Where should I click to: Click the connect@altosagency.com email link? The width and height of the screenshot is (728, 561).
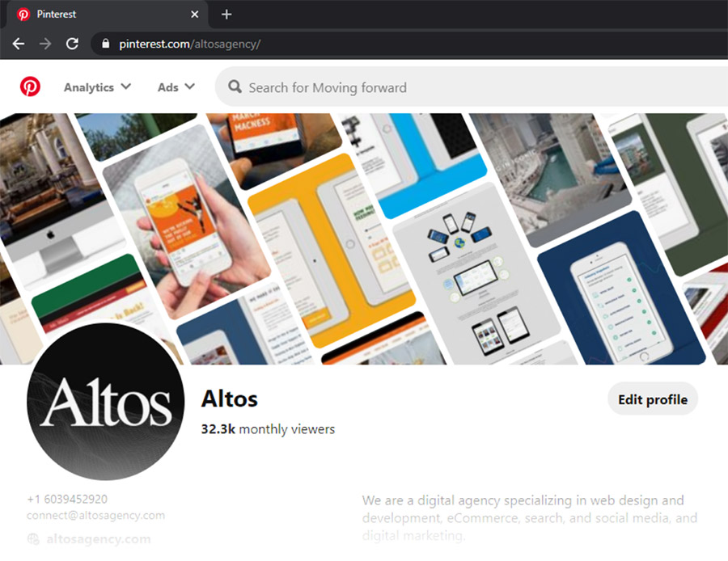(x=95, y=515)
